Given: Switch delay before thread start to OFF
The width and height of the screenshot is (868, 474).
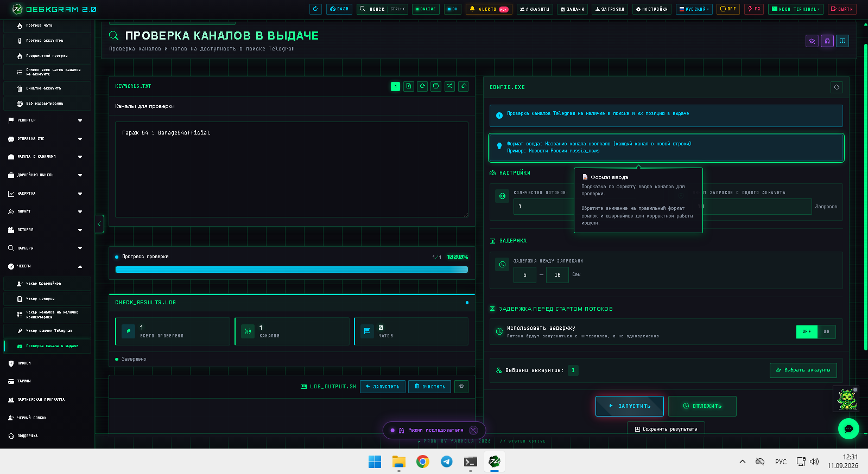Looking at the screenshot, I should [807, 331].
